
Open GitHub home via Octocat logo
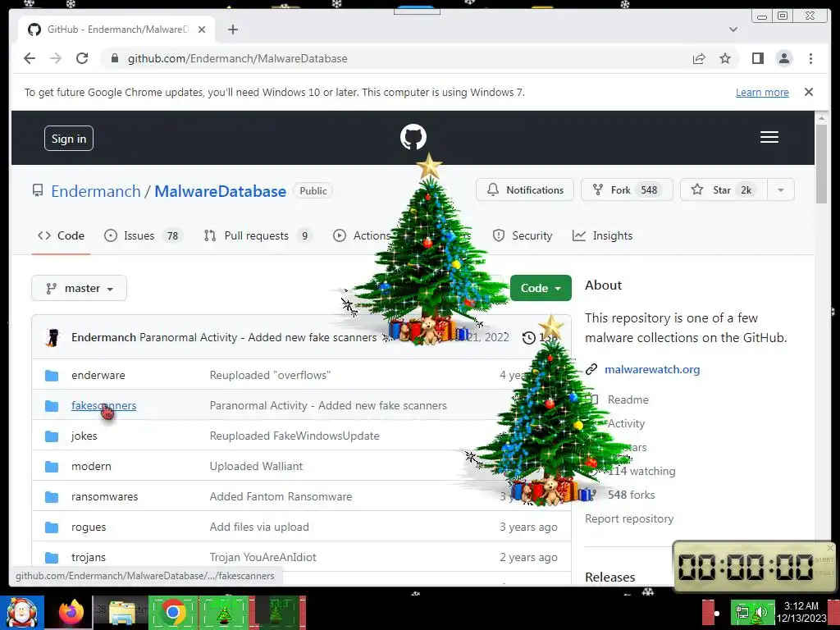point(413,137)
